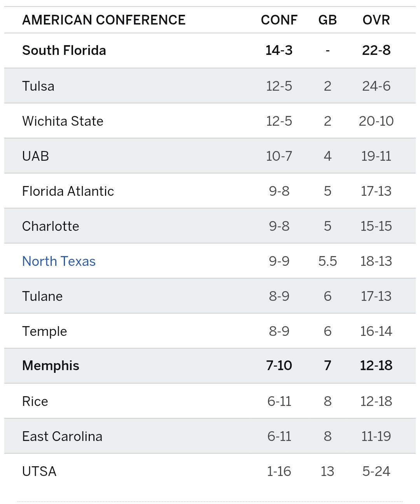This screenshot has width=420, height=504.
Task: Click the Tulsa team name
Action: (x=38, y=86)
